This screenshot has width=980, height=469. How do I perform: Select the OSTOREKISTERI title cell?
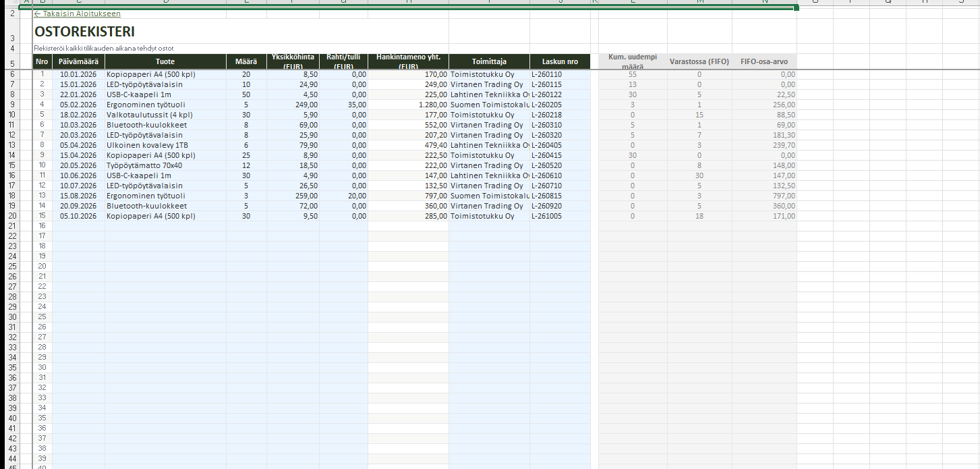click(x=84, y=32)
